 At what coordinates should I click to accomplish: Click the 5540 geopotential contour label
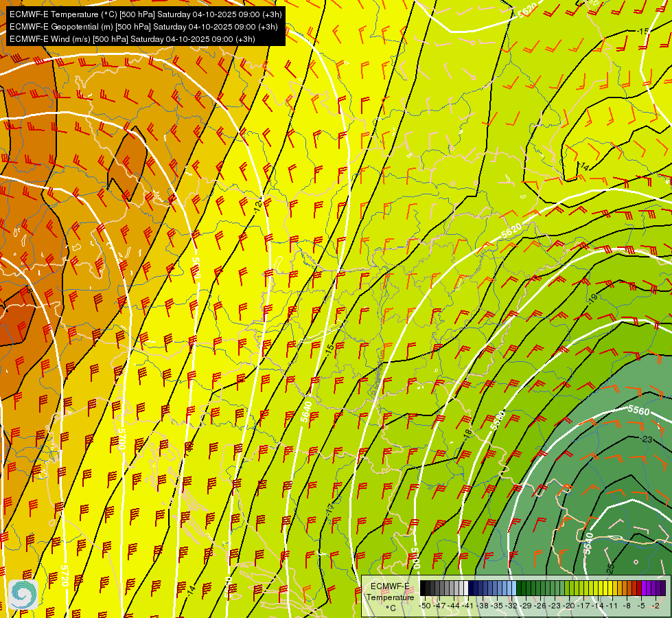pos(588,543)
